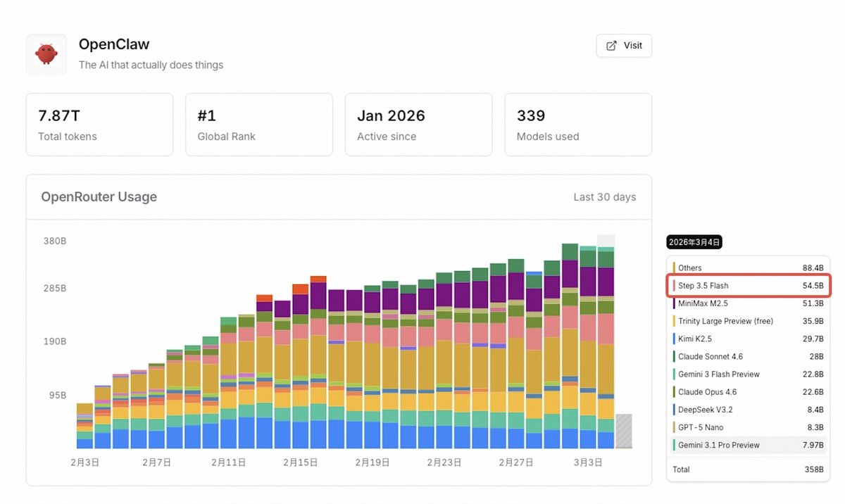The height and width of the screenshot is (504, 845).
Task: Click the 35.9B value for Trinity Large Preview
Action: [813, 321]
